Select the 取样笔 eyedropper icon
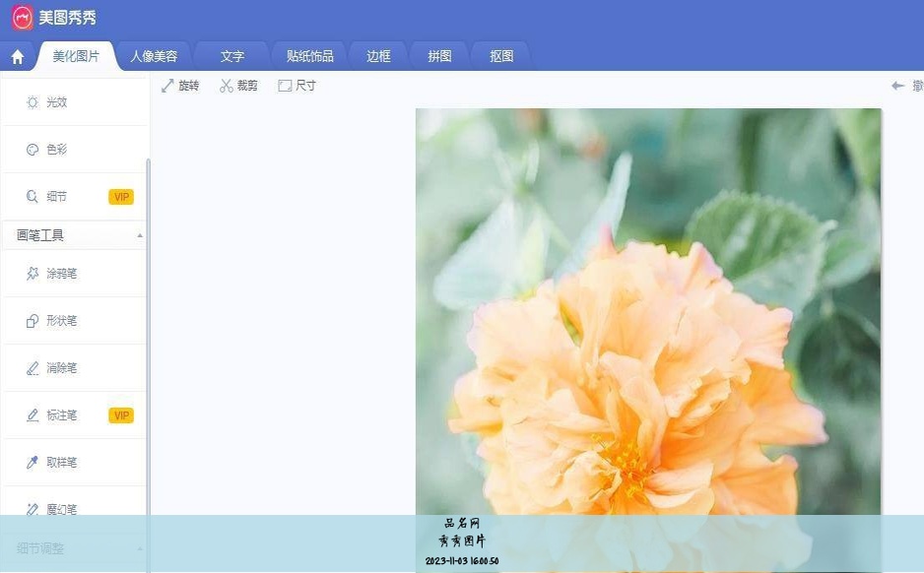924x573 pixels. [x=33, y=463]
